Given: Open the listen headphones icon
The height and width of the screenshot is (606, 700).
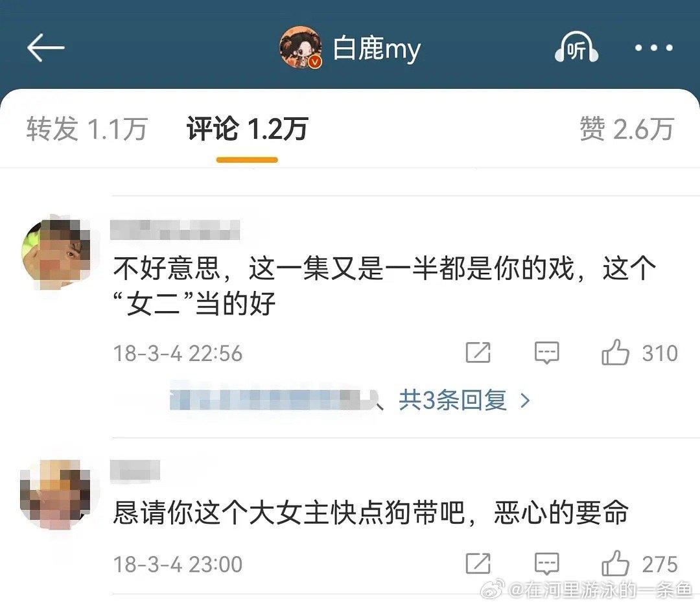Looking at the screenshot, I should pyautogui.click(x=576, y=47).
